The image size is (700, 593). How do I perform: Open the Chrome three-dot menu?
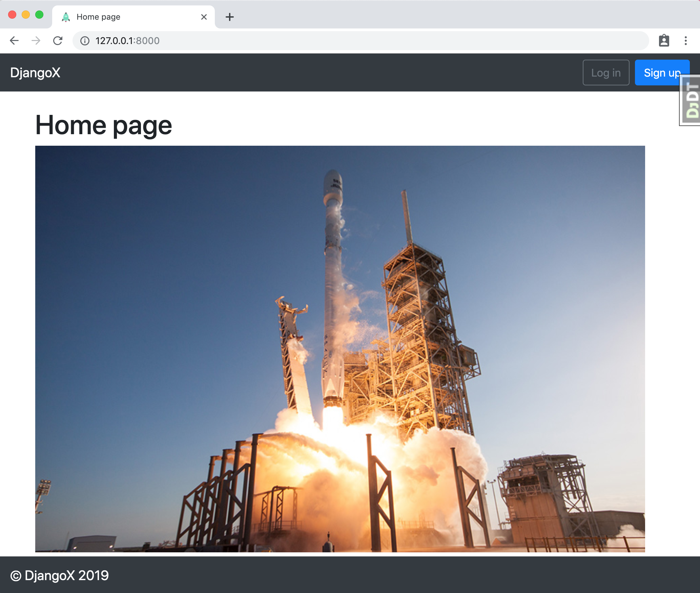click(x=685, y=41)
